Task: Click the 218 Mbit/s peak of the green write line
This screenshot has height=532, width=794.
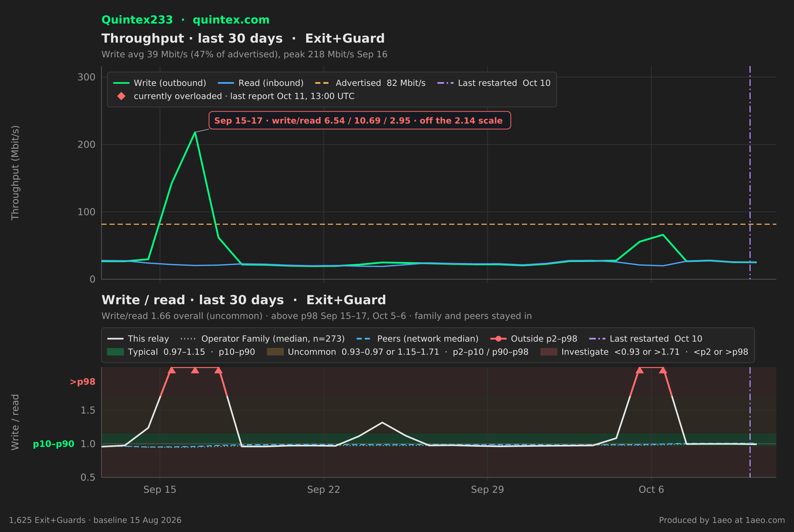Action: click(195, 132)
